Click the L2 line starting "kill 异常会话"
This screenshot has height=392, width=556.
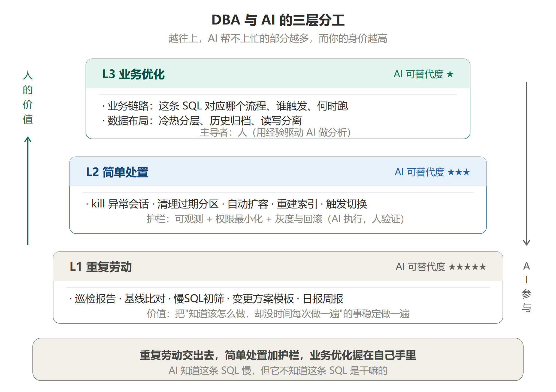click(x=226, y=204)
